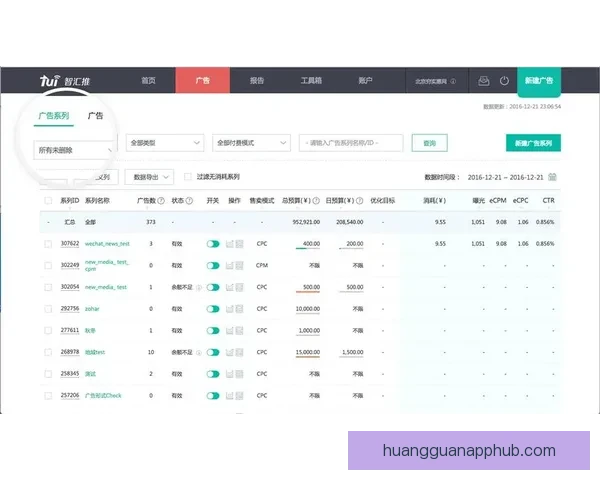Image resolution: width=600 pixels, height=480 pixels.
Task: Open the 全部付费模式 payment mode dropdown
Action: pos(251,143)
